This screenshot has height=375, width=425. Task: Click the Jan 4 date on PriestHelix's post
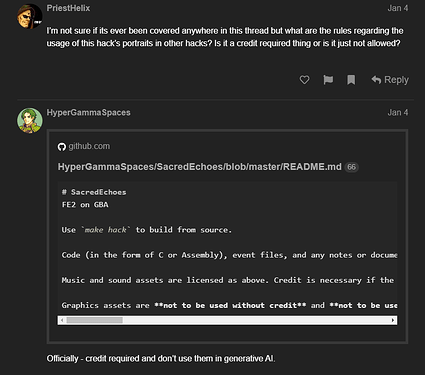[x=398, y=8]
